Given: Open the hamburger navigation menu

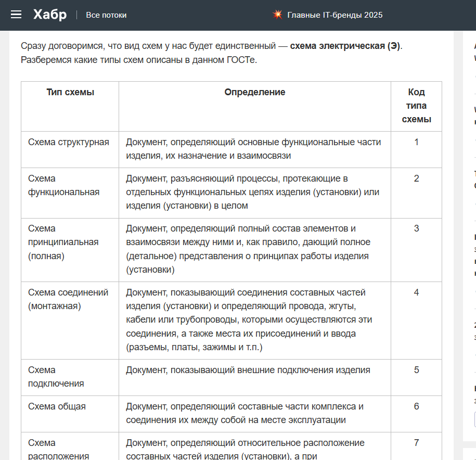Looking at the screenshot, I should [x=16, y=15].
